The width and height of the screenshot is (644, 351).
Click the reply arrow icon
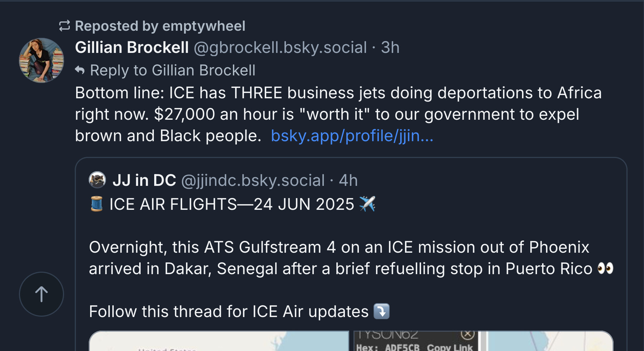(x=80, y=70)
